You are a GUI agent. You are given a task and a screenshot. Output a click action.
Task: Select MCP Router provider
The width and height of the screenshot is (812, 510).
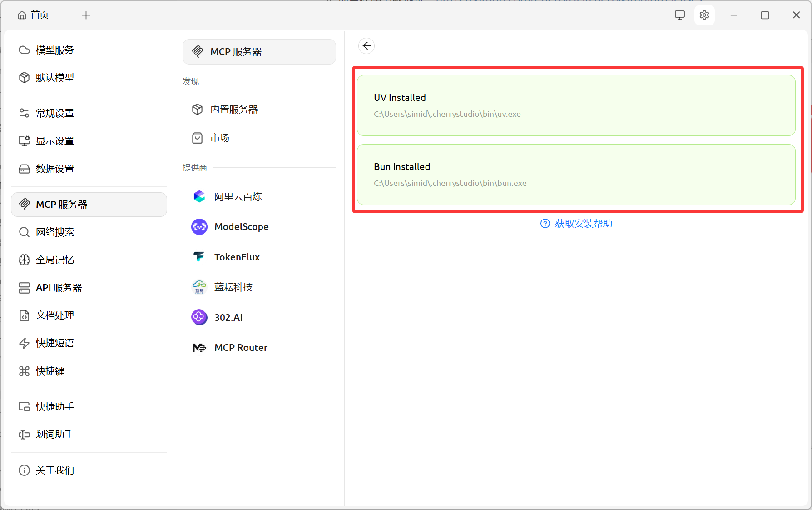coord(240,348)
